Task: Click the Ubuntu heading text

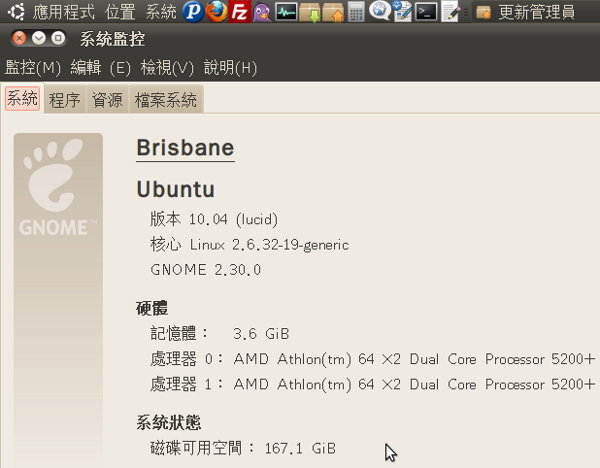Action: point(176,189)
